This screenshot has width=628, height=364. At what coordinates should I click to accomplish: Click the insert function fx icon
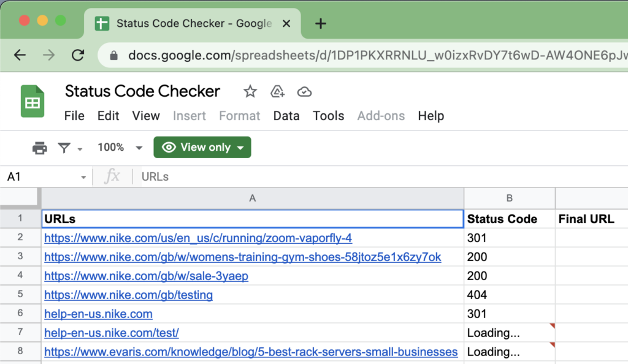[x=113, y=176]
